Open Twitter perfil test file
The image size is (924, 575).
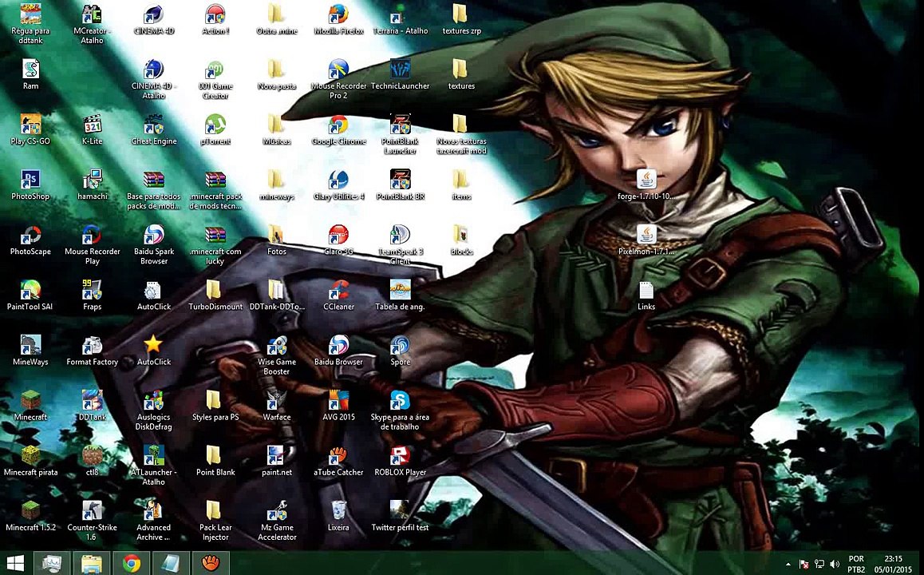point(400,511)
